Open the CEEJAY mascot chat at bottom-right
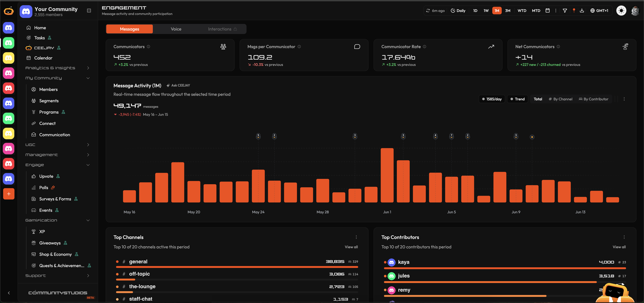Viewport: 644px width, 303px height. [615, 293]
